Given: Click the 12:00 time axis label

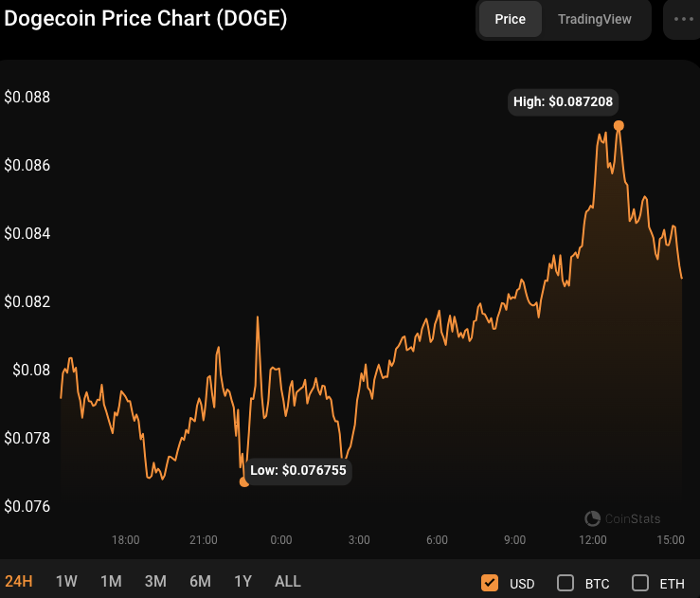Looking at the screenshot, I should pos(592,540).
